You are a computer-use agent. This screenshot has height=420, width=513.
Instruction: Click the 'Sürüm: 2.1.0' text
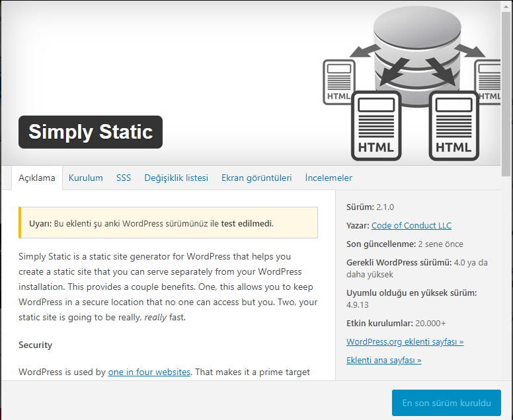370,207
